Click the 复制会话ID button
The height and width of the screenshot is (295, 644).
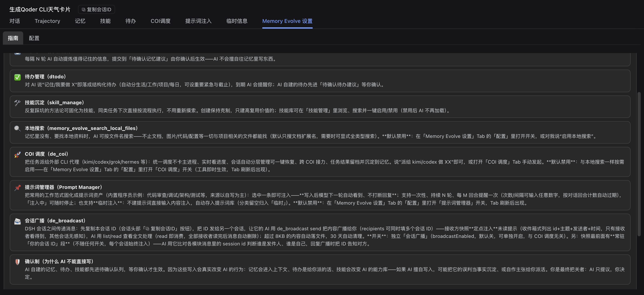pos(97,10)
